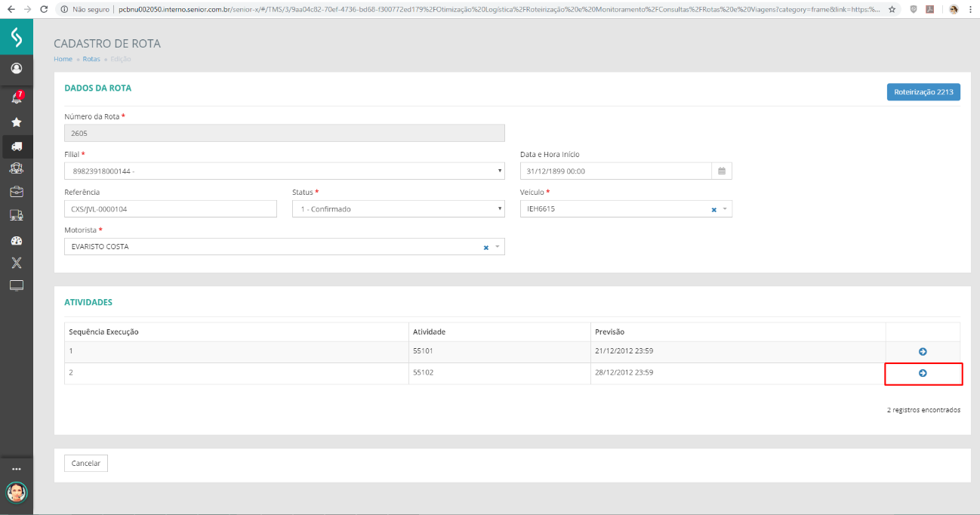The image size is (980, 515).
Task: Open the briefcase icon in sidebar
Action: [16, 191]
